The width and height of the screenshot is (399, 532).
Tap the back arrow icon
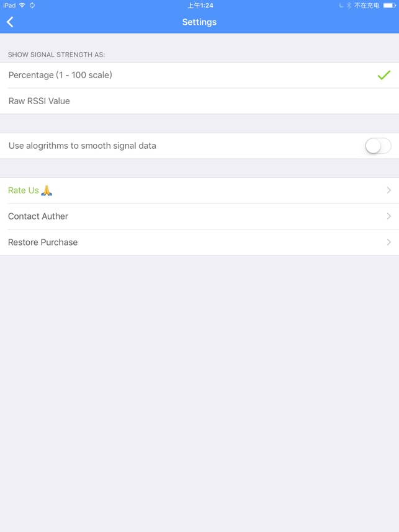click(x=10, y=22)
